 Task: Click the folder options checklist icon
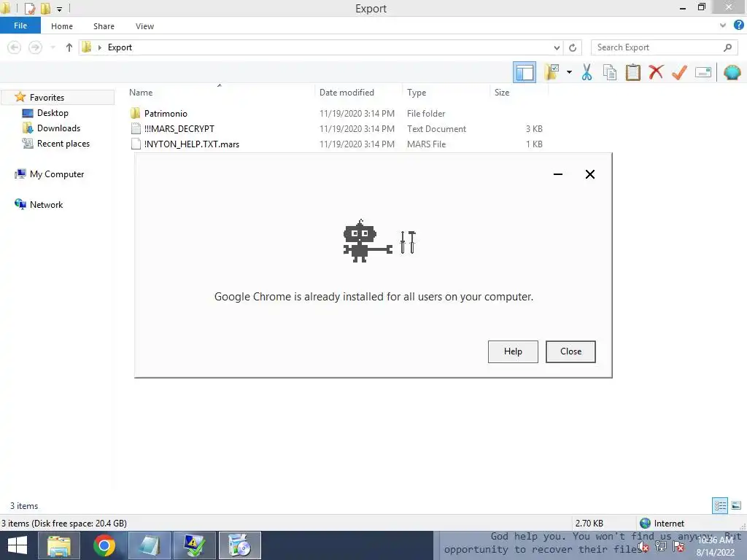coord(551,72)
